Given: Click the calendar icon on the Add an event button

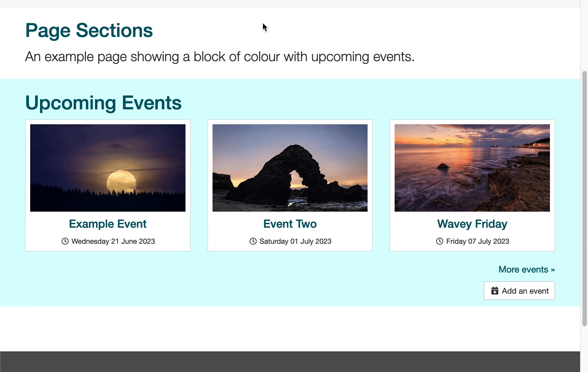Looking at the screenshot, I should tap(495, 291).
